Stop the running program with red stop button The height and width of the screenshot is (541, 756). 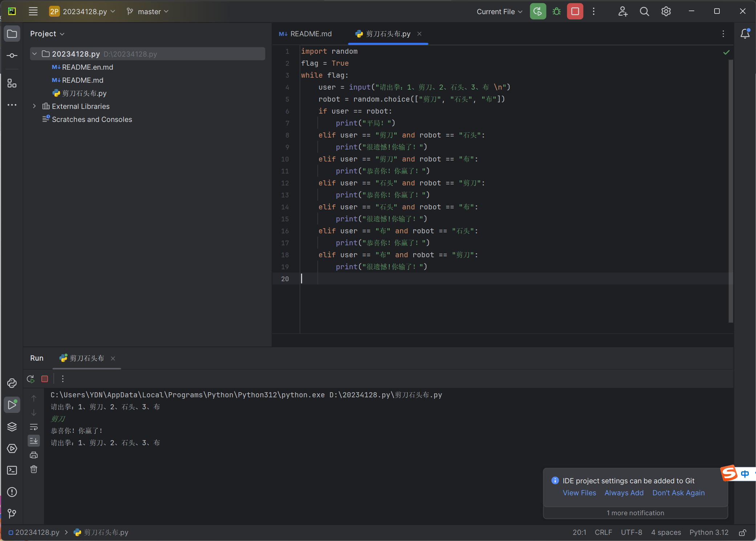pos(575,12)
